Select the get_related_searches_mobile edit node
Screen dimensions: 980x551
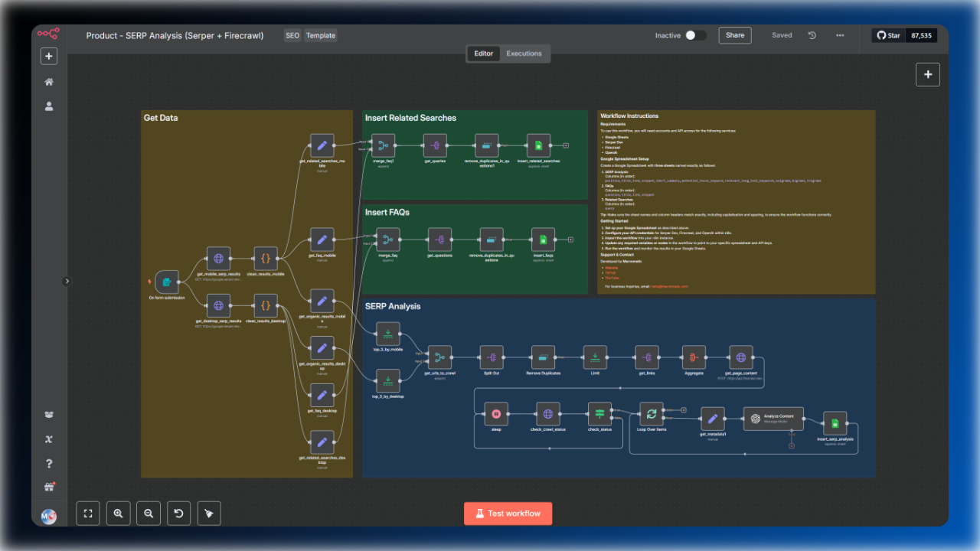tap(322, 145)
